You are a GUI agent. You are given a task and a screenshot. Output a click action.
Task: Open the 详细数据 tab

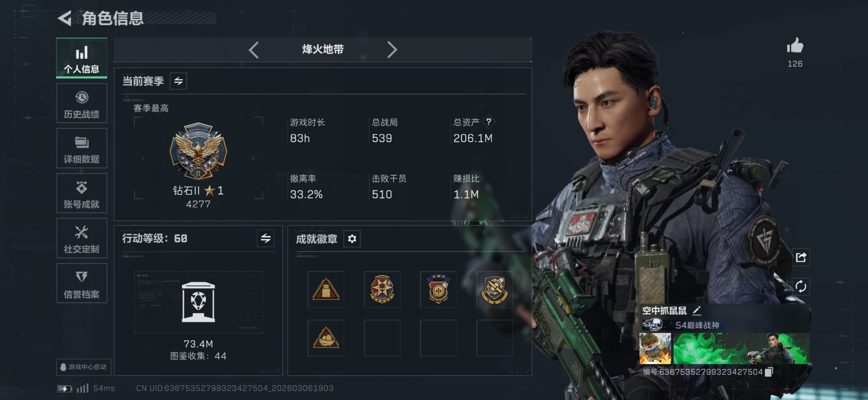82,148
